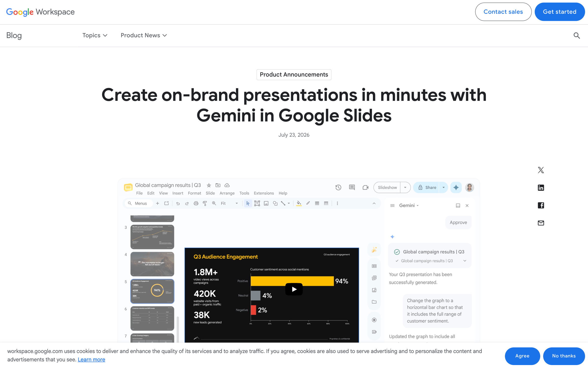Collapse the toolbar with up chevron

tap(374, 203)
